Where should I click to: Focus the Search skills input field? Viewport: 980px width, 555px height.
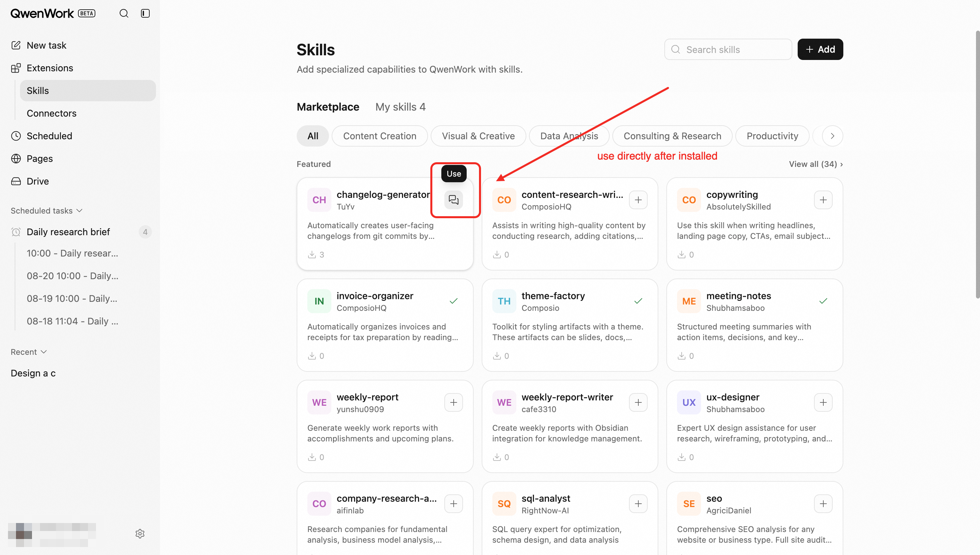click(x=728, y=49)
